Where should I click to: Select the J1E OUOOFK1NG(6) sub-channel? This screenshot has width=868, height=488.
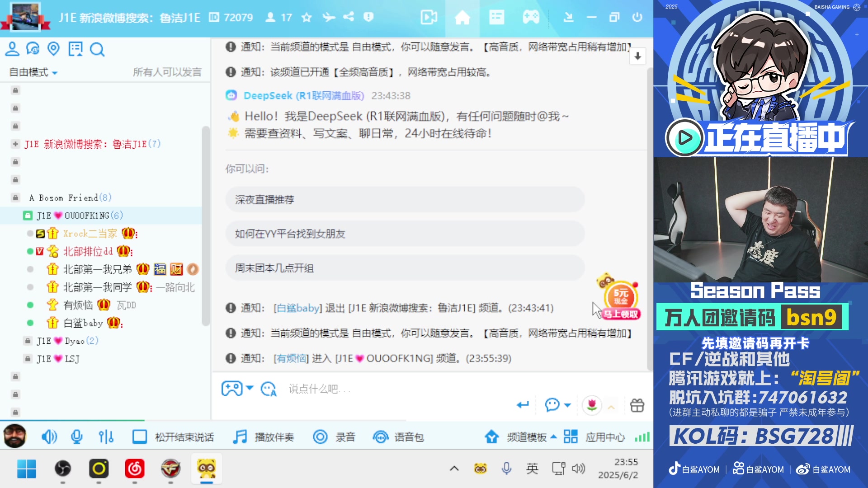click(80, 216)
